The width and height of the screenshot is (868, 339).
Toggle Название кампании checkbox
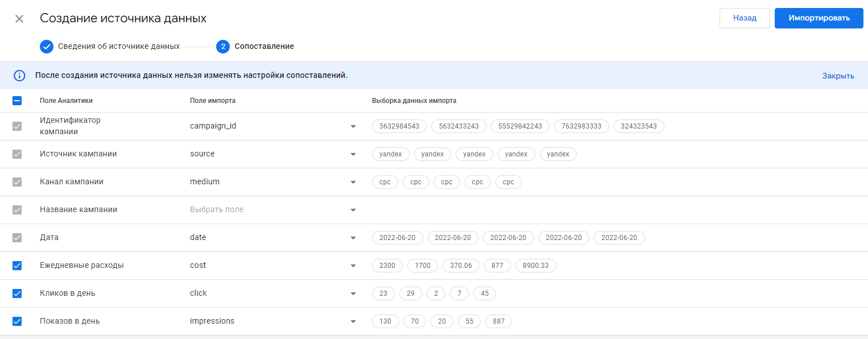coord(17,210)
